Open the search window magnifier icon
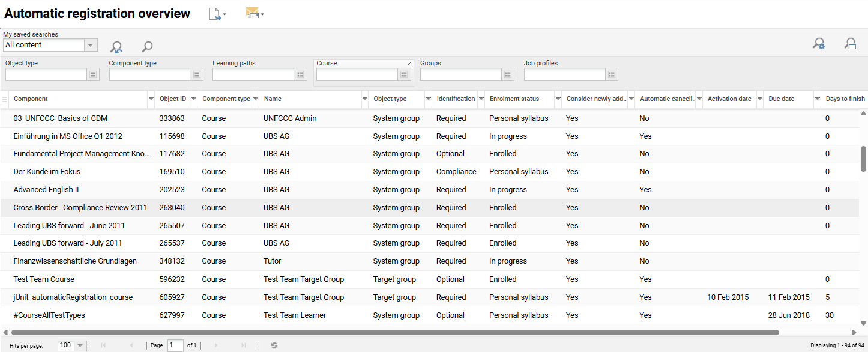 (x=851, y=43)
